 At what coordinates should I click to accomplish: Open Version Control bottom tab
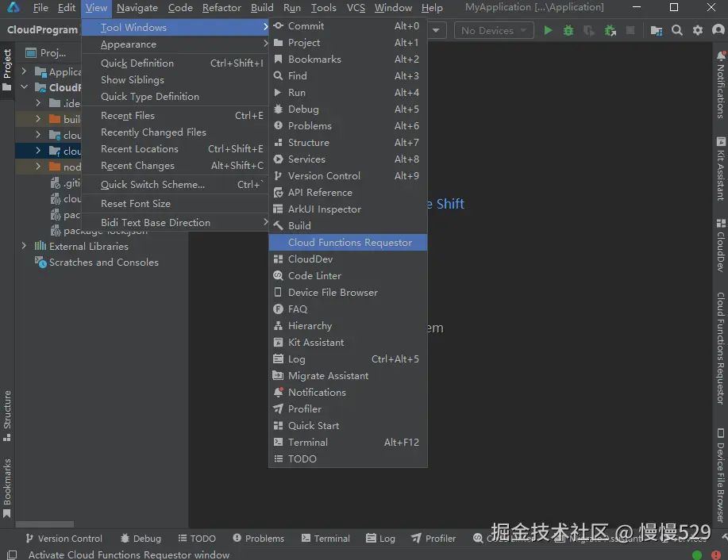[x=64, y=539]
